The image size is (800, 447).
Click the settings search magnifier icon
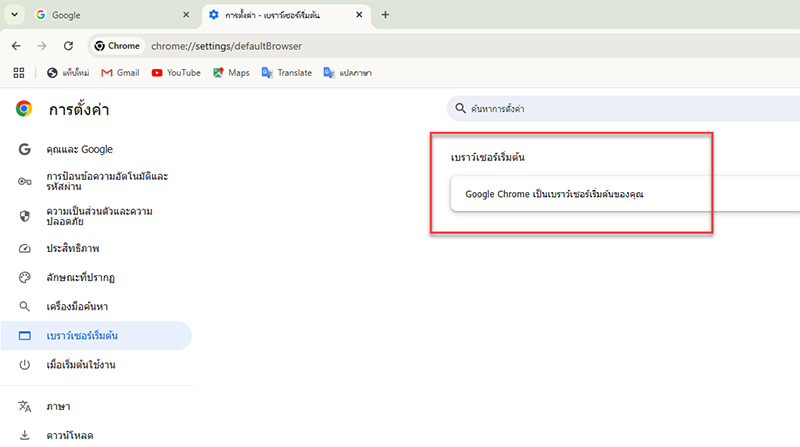tap(460, 109)
